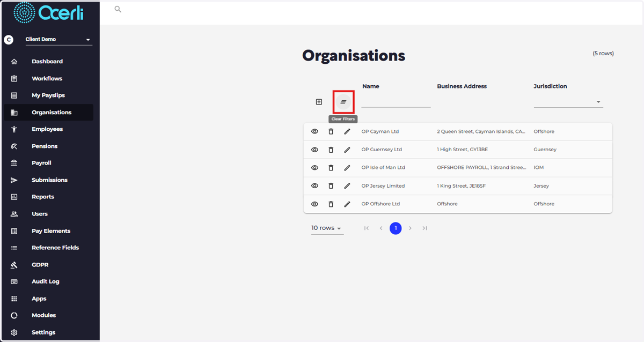View OP Offshore Ltd
Viewport: 644px width, 342px height.
point(315,204)
